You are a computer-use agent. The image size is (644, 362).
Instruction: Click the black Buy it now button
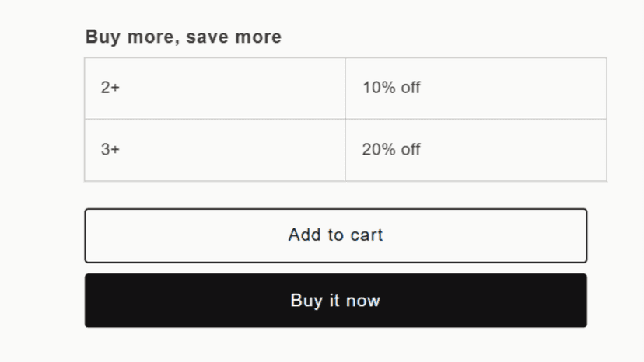click(x=335, y=301)
